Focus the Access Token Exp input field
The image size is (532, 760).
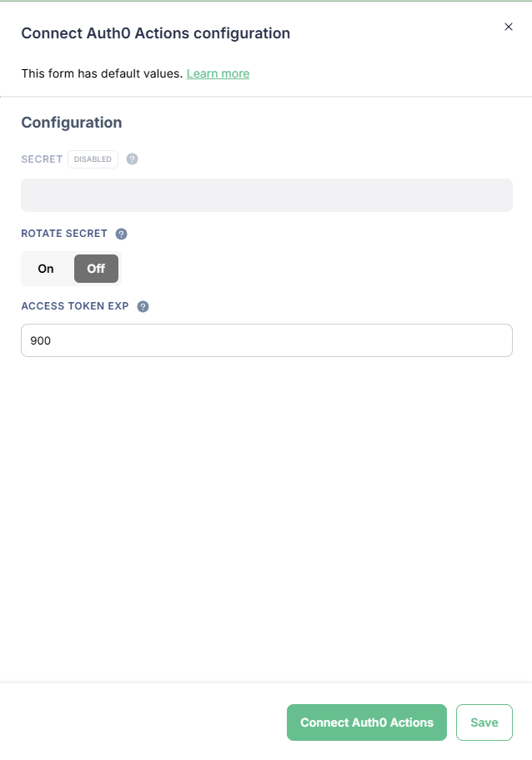[267, 340]
